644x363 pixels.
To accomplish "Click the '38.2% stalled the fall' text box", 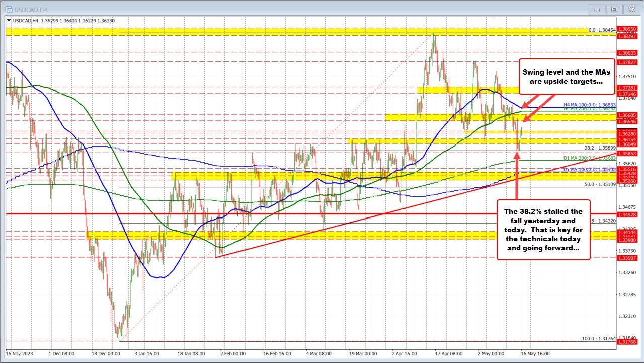I will coord(543,230).
